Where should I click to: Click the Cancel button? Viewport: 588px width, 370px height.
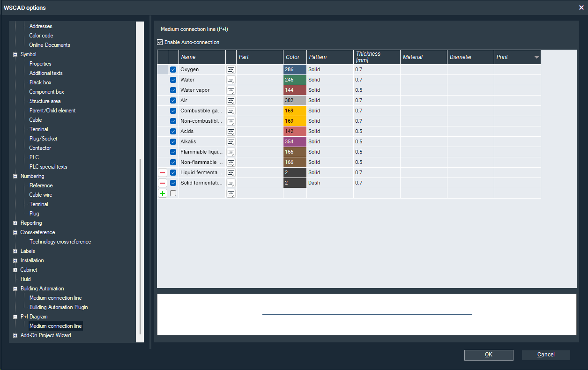546,355
